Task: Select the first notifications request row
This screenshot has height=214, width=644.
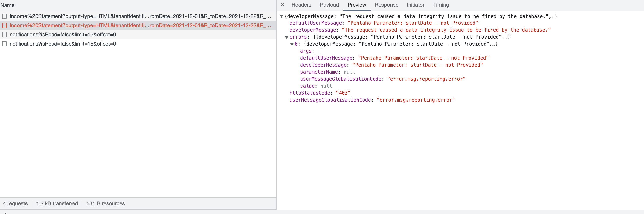Action: (x=63, y=34)
